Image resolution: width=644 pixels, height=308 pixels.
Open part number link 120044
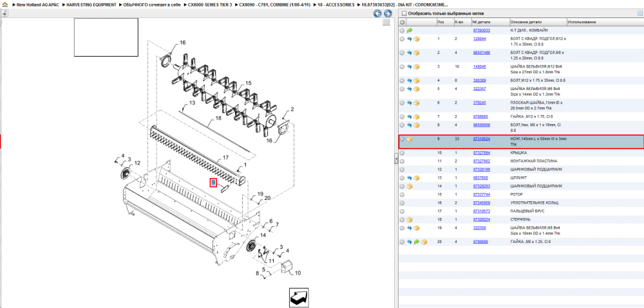[x=479, y=39]
